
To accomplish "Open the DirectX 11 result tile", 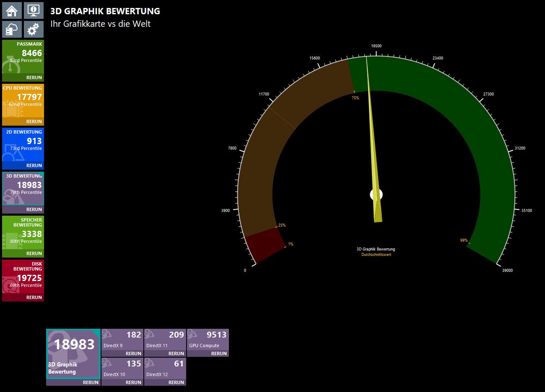I will pos(165,340).
